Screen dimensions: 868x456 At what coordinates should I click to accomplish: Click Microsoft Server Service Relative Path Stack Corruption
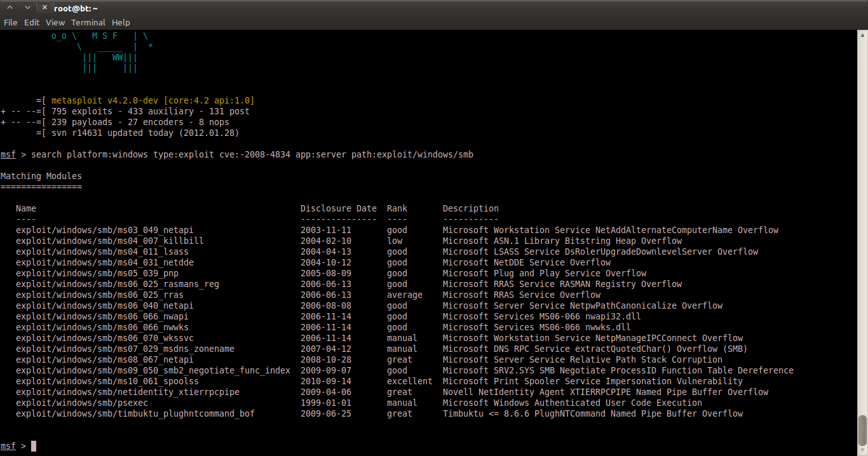pyautogui.click(x=583, y=359)
